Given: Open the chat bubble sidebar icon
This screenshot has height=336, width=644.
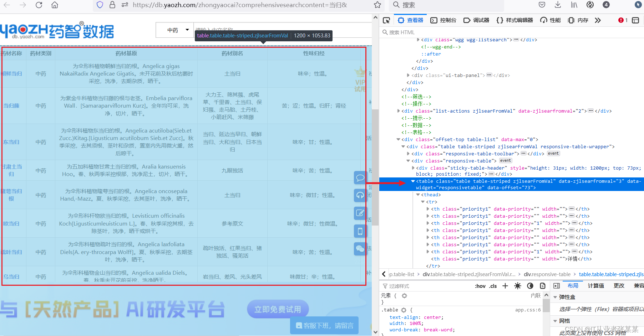Looking at the screenshot, I should click(x=360, y=177).
